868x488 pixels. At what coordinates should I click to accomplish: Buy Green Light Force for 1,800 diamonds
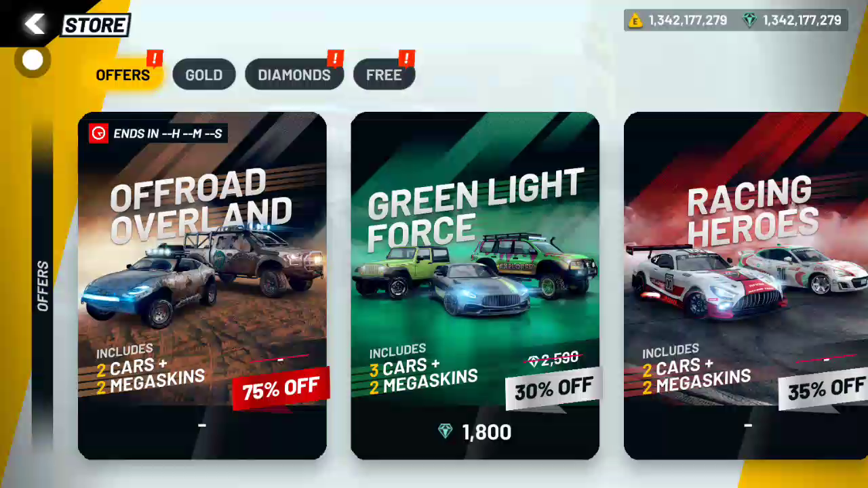point(475,432)
